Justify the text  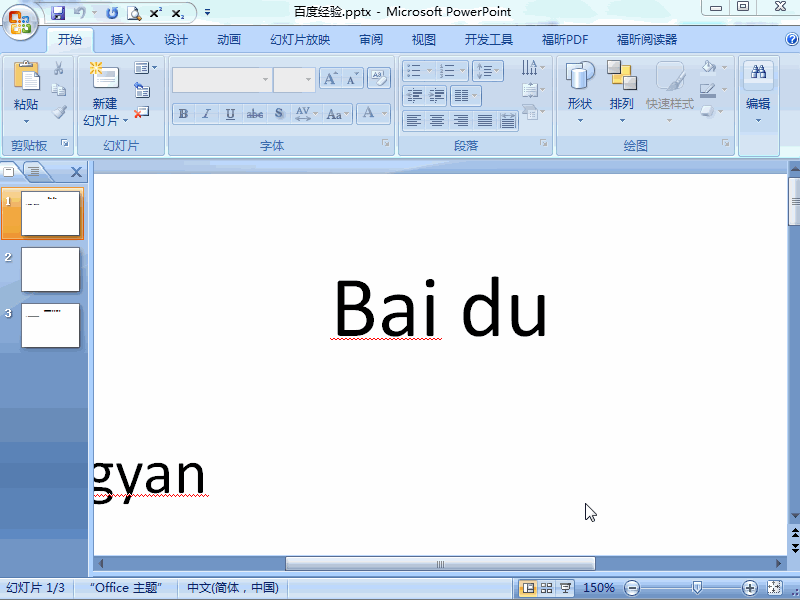pos(485,121)
